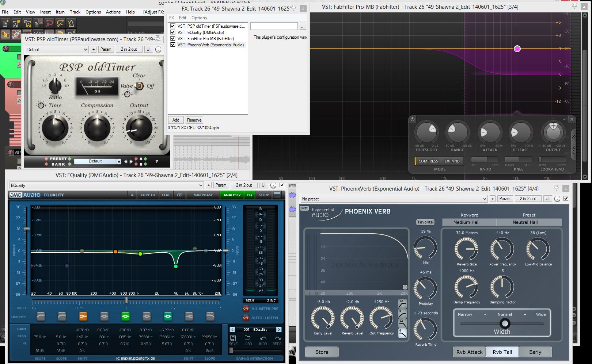Click the EXPAND mode button in Pro-MB
592x364 pixels.
coord(452,161)
